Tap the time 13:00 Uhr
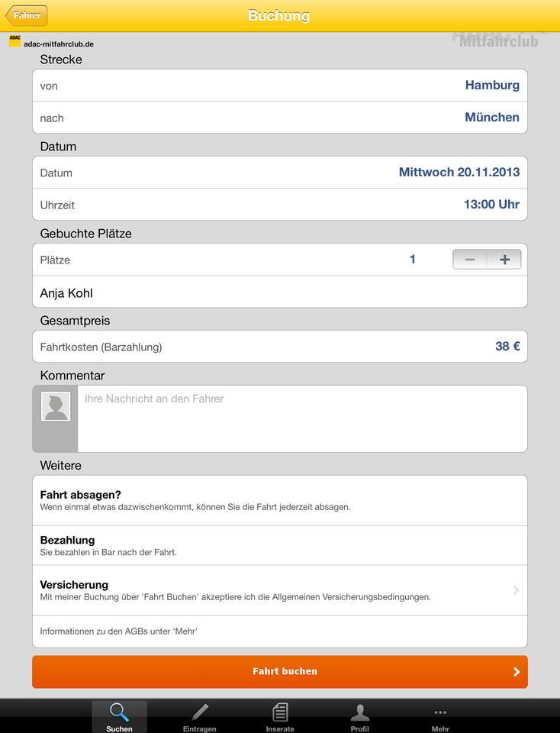 (491, 205)
